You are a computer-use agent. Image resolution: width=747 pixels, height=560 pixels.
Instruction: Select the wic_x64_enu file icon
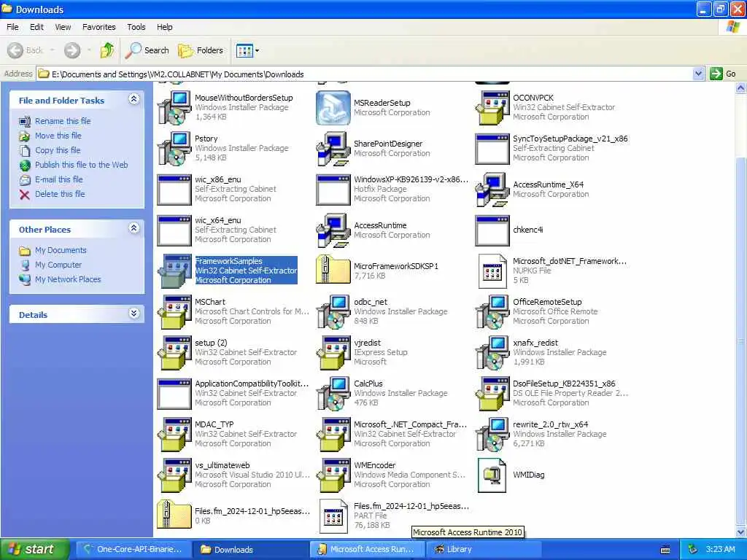[x=174, y=230]
